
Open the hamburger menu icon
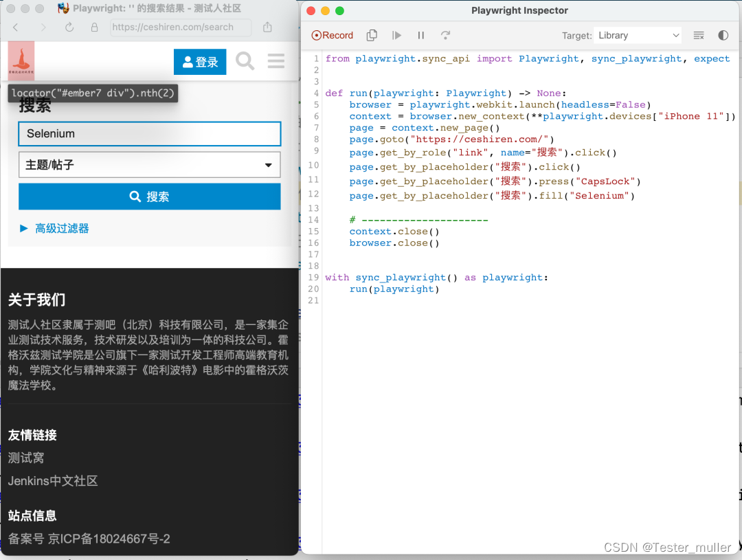click(276, 61)
